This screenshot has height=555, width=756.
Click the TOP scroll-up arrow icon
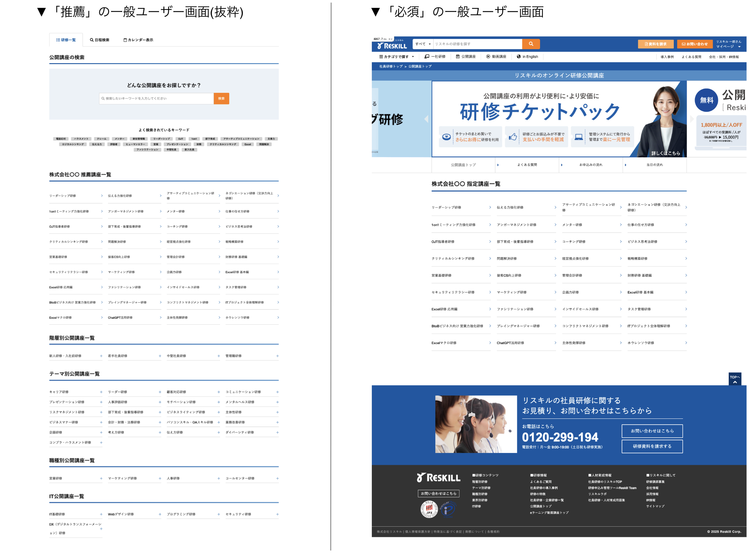pyautogui.click(x=735, y=382)
